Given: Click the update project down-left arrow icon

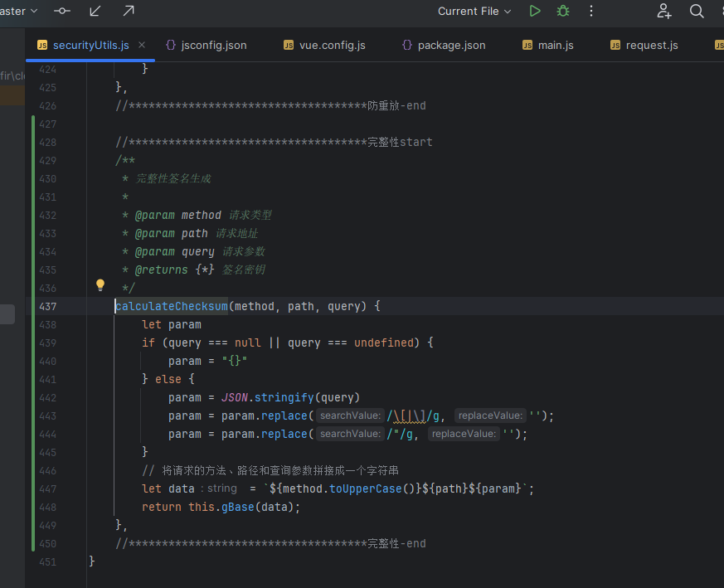Looking at the screenshot, I should pos(95,11).
